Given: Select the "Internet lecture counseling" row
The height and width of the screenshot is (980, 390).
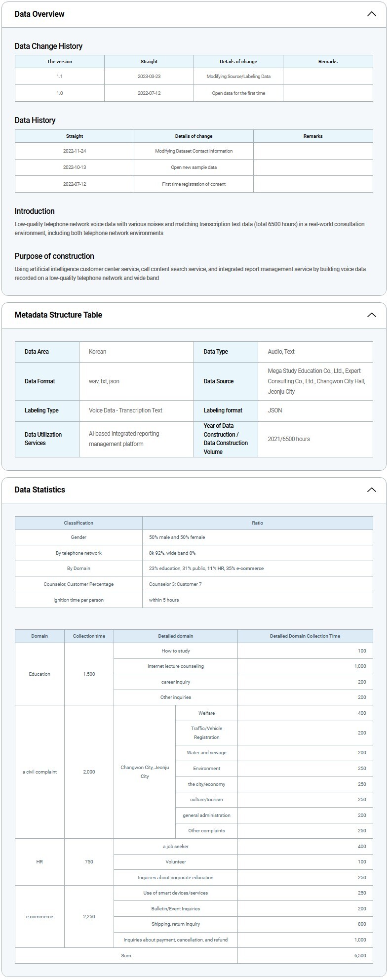Looking at the screenshot, I should click(x=175, y=666).
